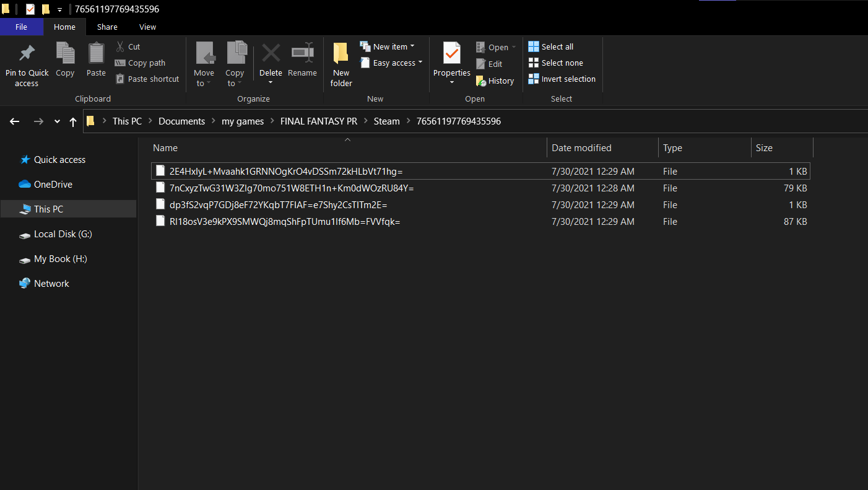The image size is (868, 490).
Task: Switch to the View ribbon tab
Action: point(147,27)
